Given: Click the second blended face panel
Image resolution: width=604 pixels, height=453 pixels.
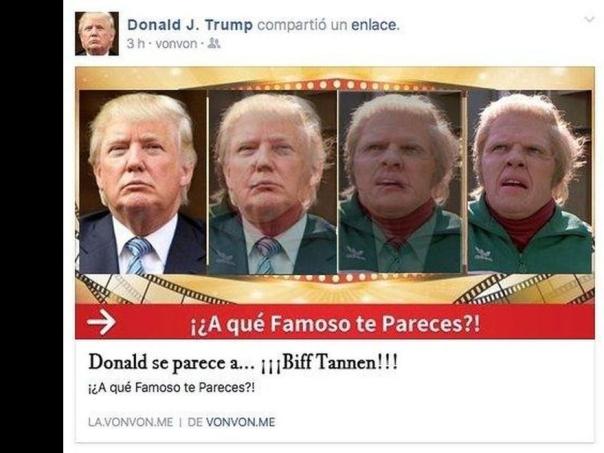Looking at the screenshot, I should click(x=272, y=182).
